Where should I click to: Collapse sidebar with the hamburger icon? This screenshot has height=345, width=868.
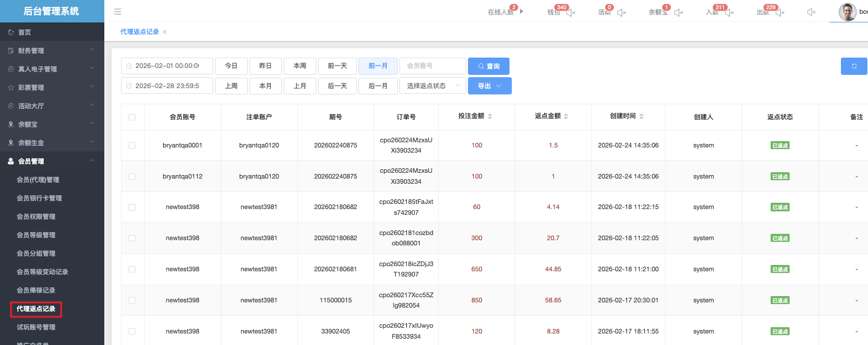[x=118, y=12]
